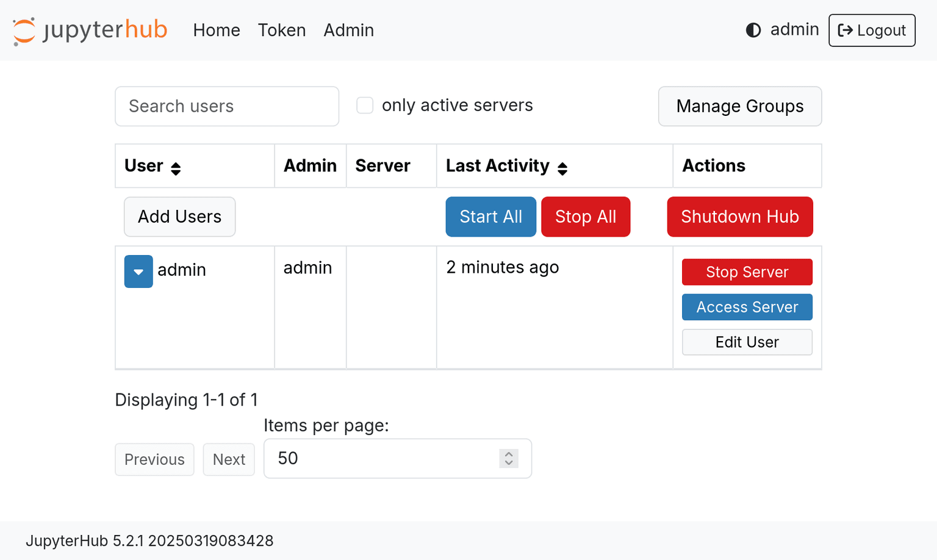The width and height of the screenshot is (937, 560).
Task: Start All servers
Action: coord(491,217)
